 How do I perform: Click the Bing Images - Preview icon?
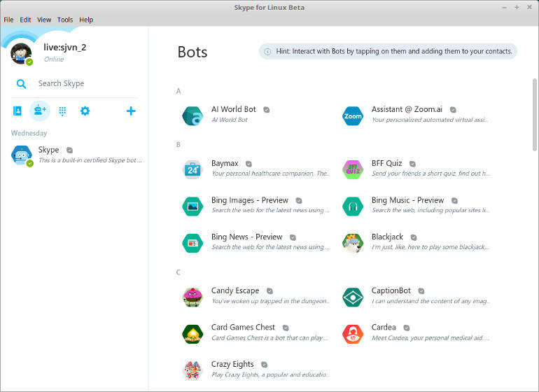[192, 206]
